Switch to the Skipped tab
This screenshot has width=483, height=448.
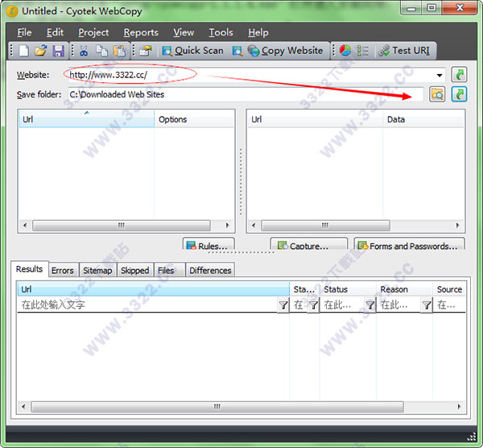(135, 271)
